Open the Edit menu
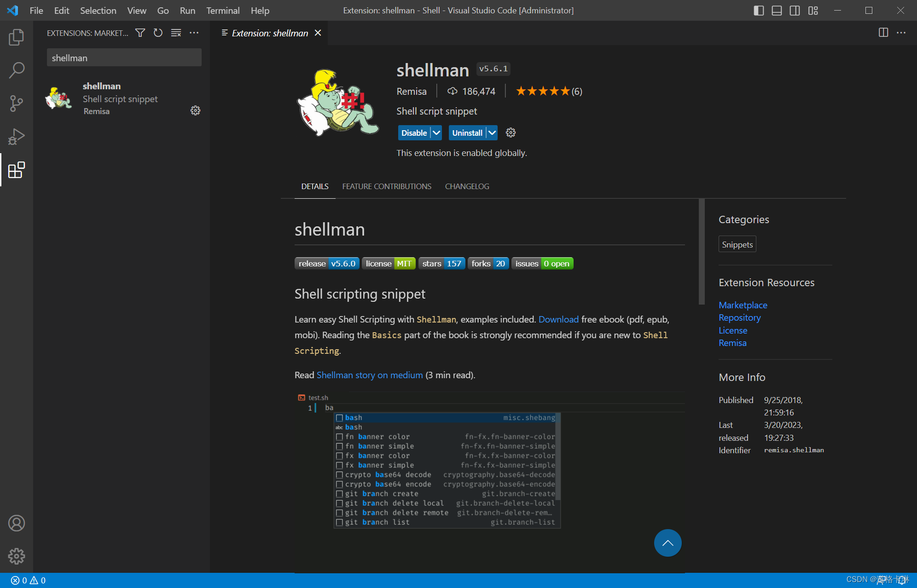This screenshot has height=588, width=917. point(62,10)
